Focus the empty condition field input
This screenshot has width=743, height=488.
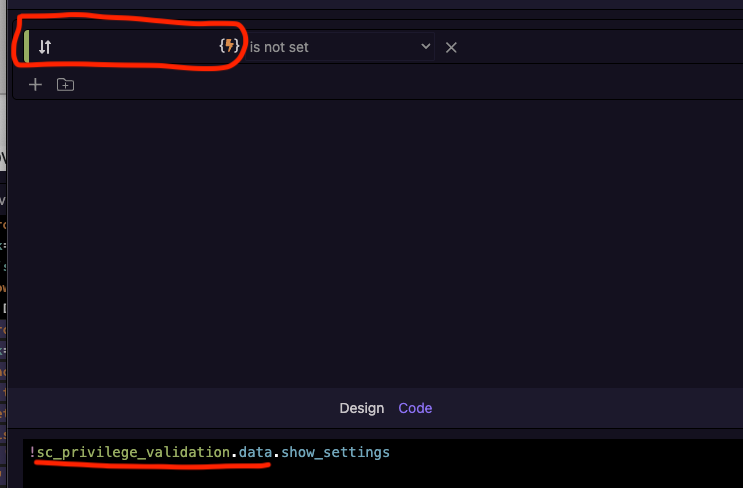pyautogui.click(x=135, y=46)
